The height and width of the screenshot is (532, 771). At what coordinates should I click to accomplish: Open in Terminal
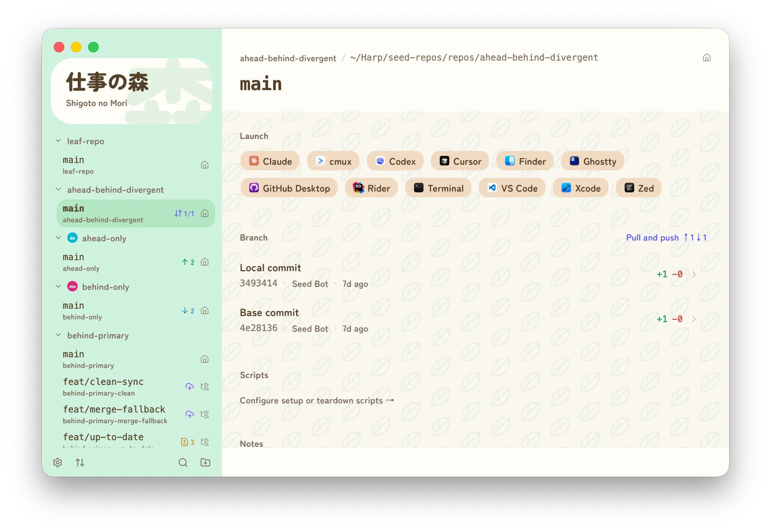439,188
